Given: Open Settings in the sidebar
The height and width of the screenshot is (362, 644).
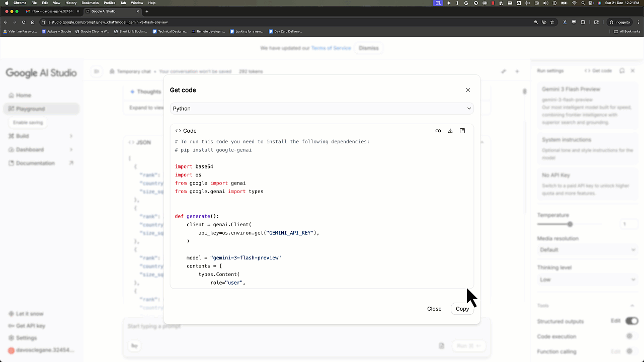Looking at the screenshot, I should [26, 338].
